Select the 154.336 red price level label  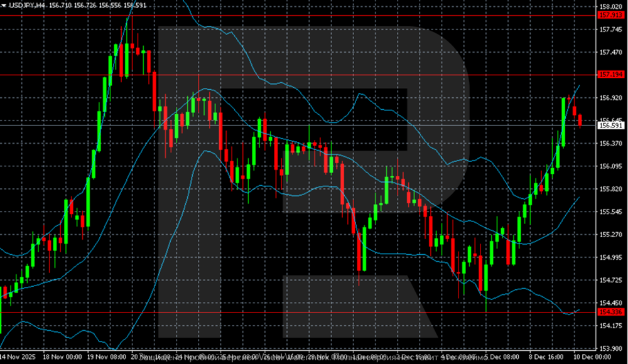pyautogui.click(x=611, y=313)
